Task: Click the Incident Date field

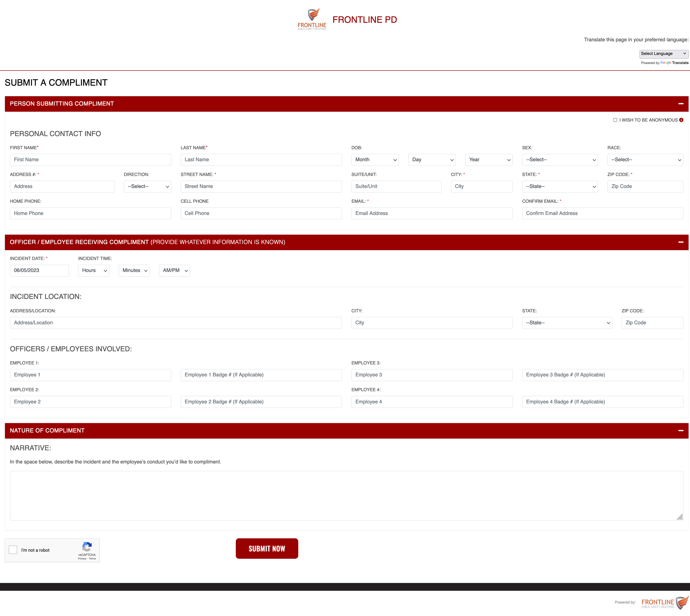Action: (39, 270)
